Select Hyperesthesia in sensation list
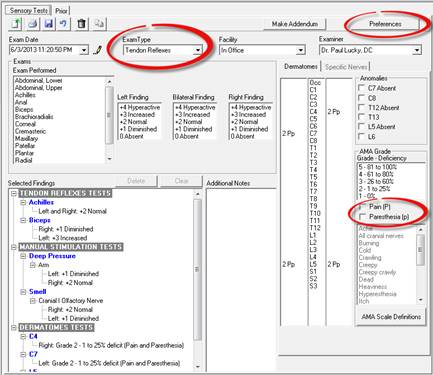 [378, 294]
